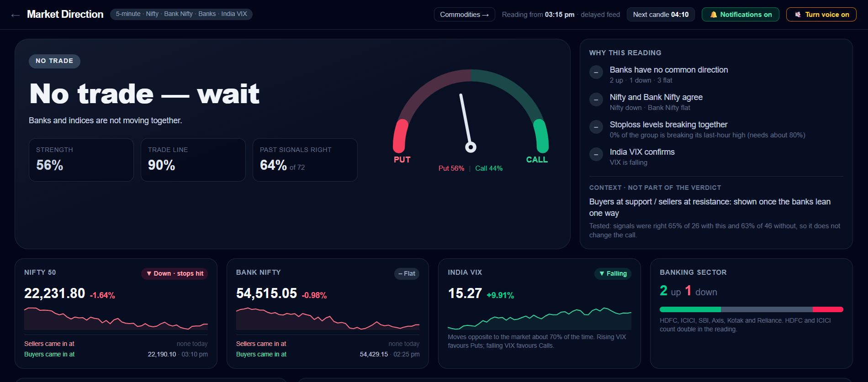Click the Put 56% gauge reading
Image resolution: width=868 pixels, height=382 pixels.
pos(451,168)
